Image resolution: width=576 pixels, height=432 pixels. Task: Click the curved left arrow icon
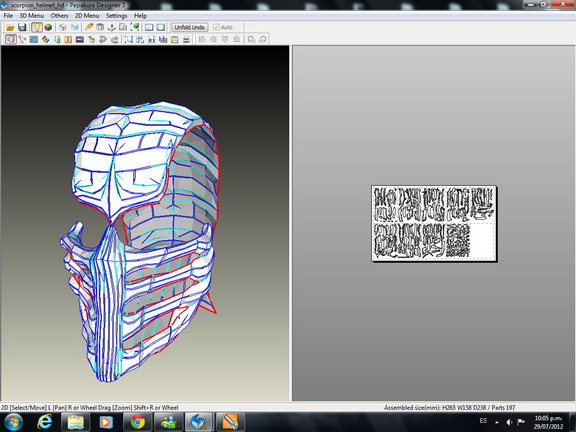103,39
